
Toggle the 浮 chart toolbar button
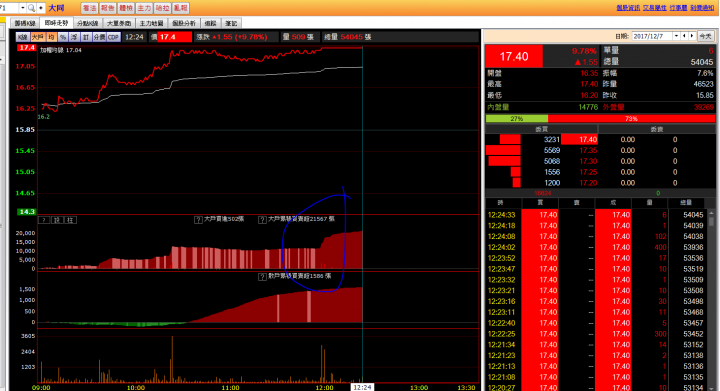(x=74, y=37)
